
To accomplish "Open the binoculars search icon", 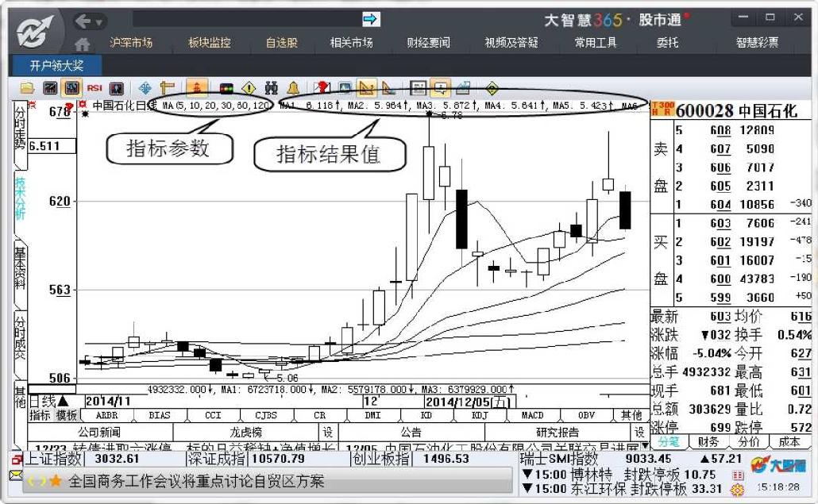I will click(x=271, y=88).
